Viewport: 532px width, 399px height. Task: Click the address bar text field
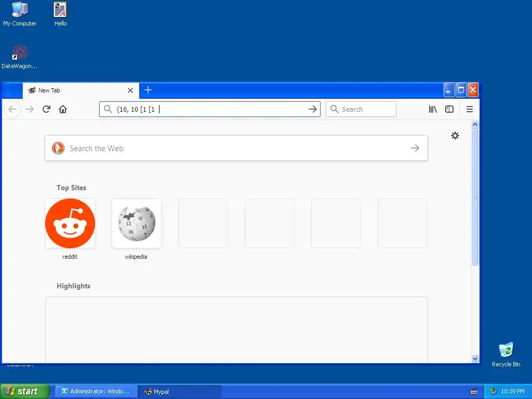point(210,109)
